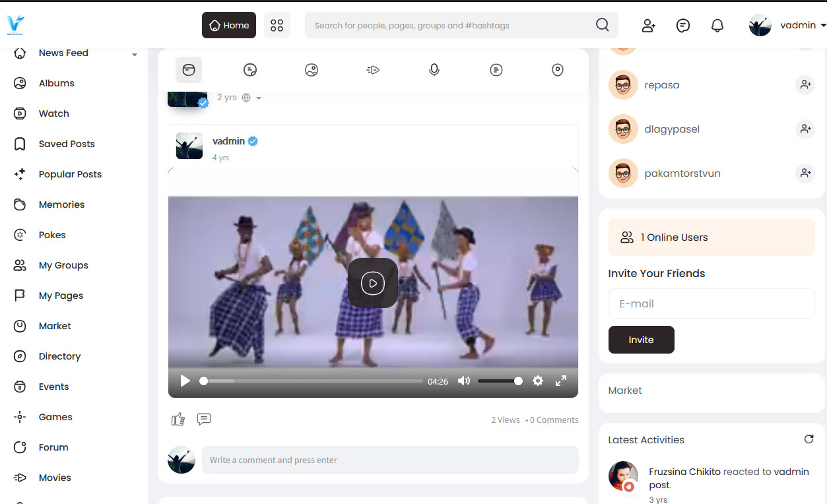Image resolution: width=827 pixels, height=504 pixels.
Task: Select the video posts filter icon
Action: [373, 70]
